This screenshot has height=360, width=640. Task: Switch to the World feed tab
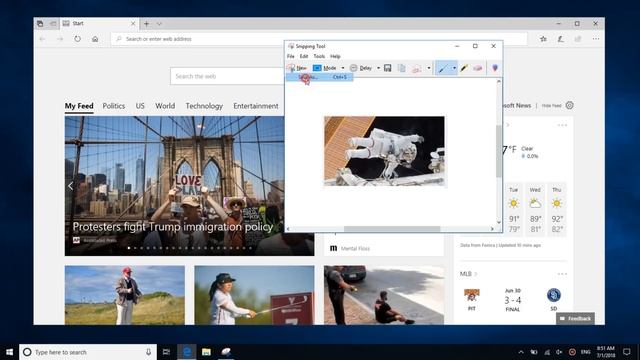165,106
